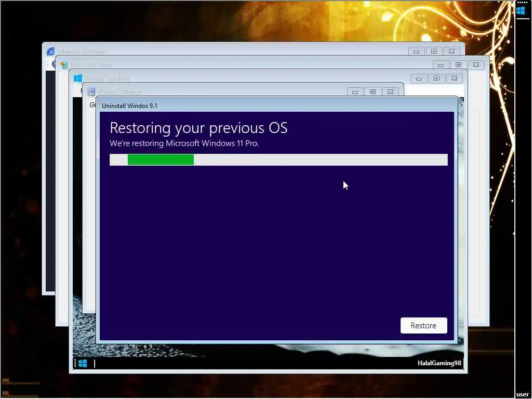Click the Microsfot Store window title icon

point(64,65)
